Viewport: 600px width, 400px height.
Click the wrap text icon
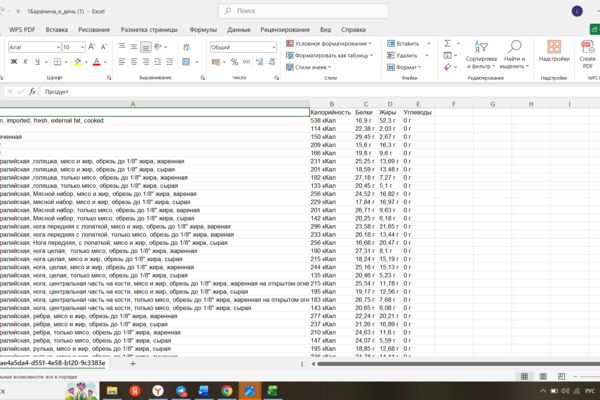tap(186, 47)
